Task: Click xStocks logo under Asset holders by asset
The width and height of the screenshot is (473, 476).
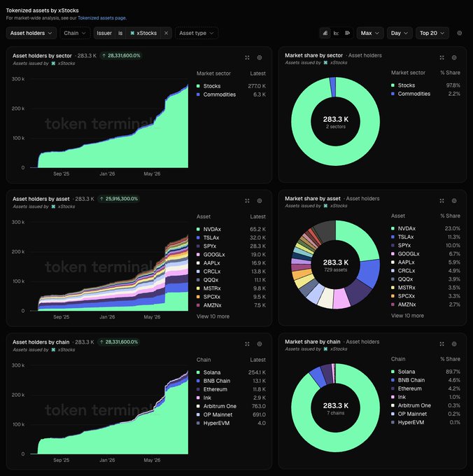Action: pos(53,206)
